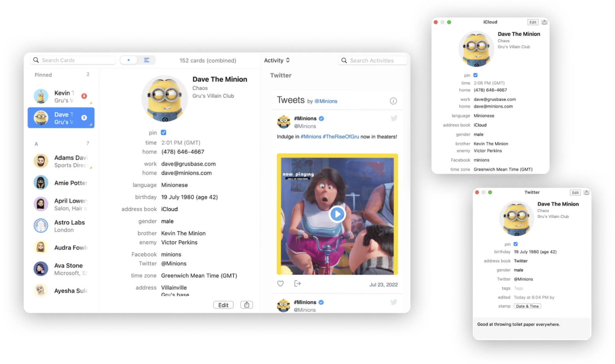Image resolution: width=615 pixels, height=364 pixels.
Task: Toggle pin checkbox in Twitter window
Action: (516, 244)
